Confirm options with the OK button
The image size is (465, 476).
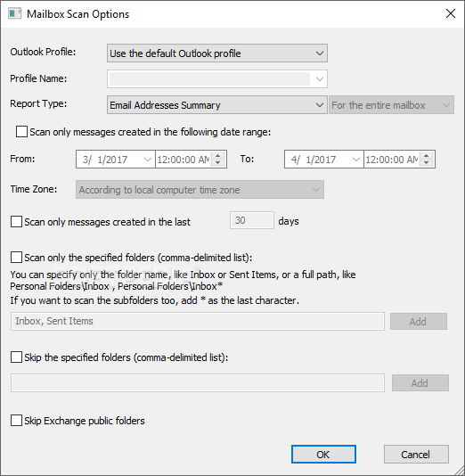(323, 455)
